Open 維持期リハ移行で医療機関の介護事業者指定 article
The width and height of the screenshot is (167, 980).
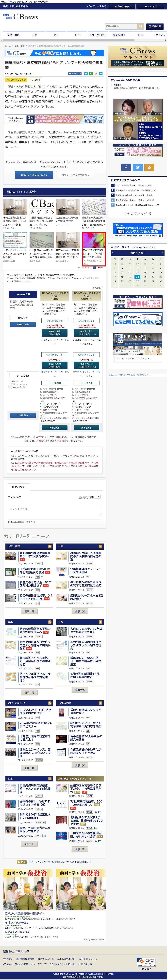click(86, 556)
